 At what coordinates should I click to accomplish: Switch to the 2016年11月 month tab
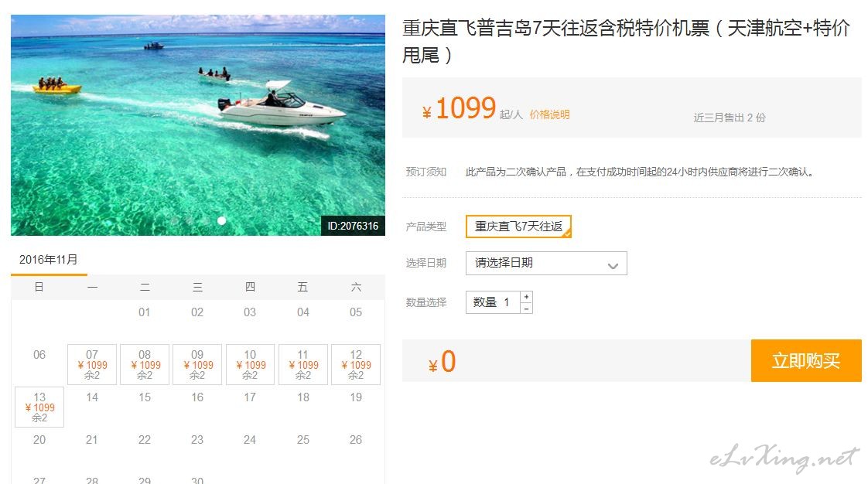49,260
